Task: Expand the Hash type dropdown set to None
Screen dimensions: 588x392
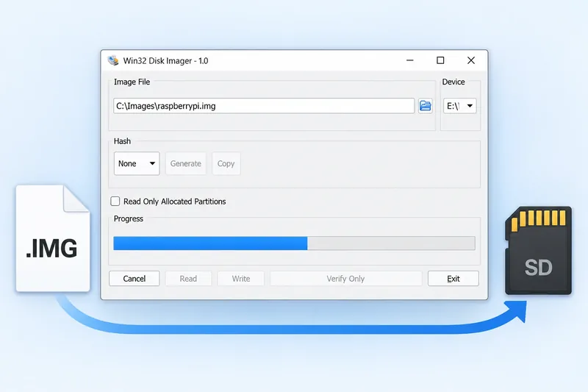Action: click(137, 163)
